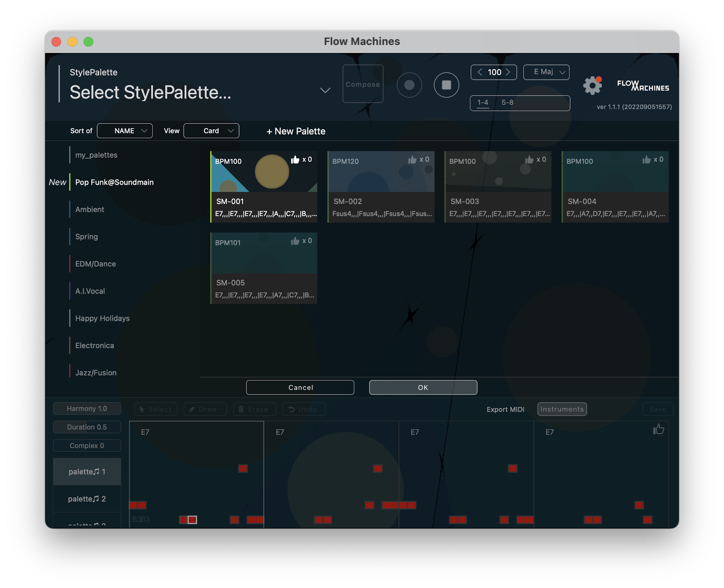Screen dimensions: 724x588
Task: Choose the Jazz/Fusion category
Action: 96,373
